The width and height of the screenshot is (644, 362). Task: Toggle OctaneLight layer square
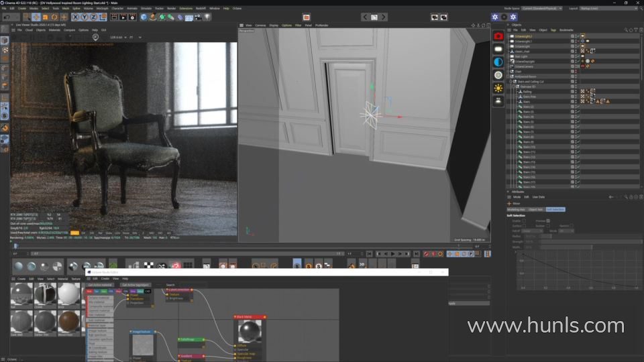pos(572,46)
